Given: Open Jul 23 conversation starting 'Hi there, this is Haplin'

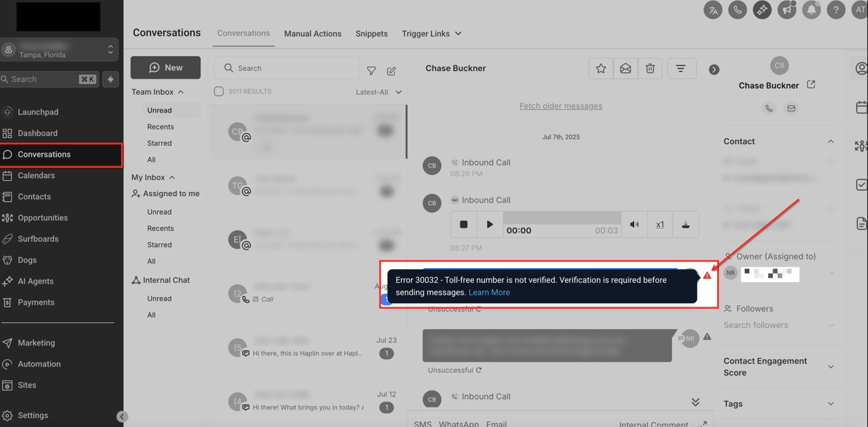Looking at the screenshot, I should tap(309, 348).
